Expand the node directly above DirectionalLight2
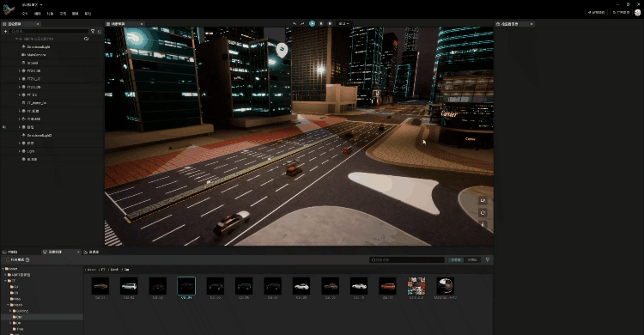Viewport: 644px width, 335px height. [20, 127]
